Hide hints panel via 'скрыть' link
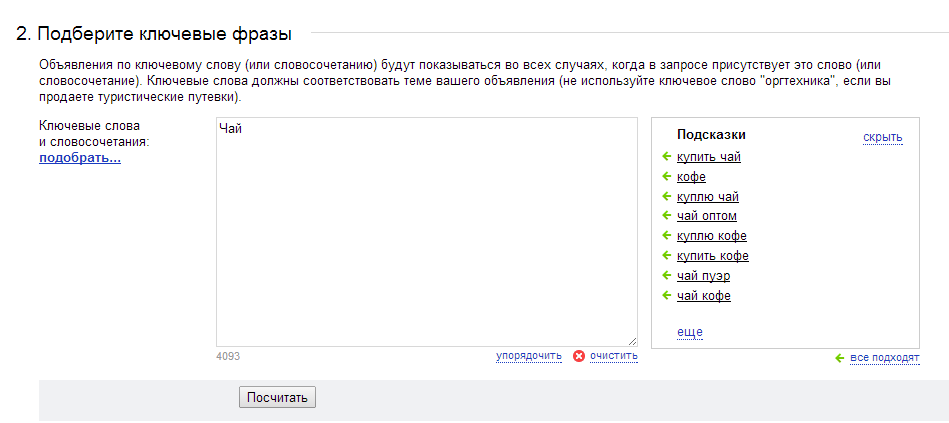The height and width of the screenshot is (423, 949). tap(882, 137)
